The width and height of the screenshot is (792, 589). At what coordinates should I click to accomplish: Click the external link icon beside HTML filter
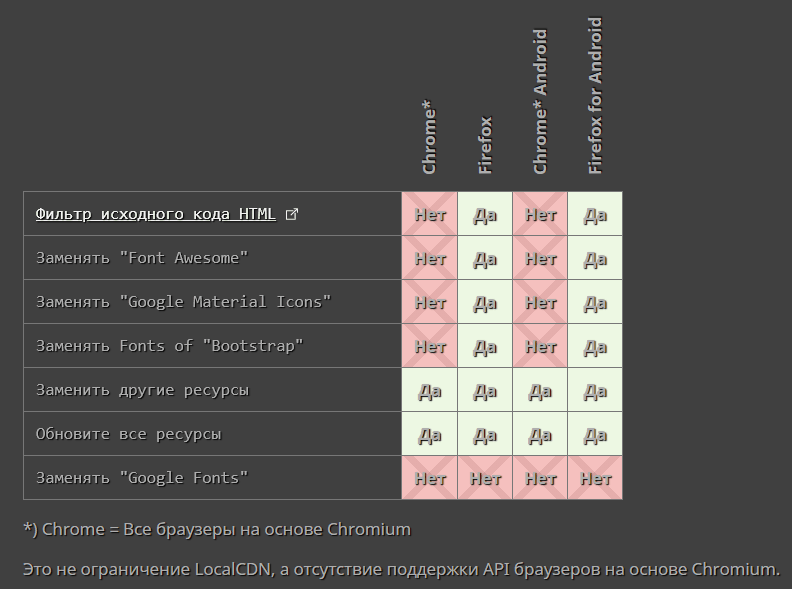[292, 214]
